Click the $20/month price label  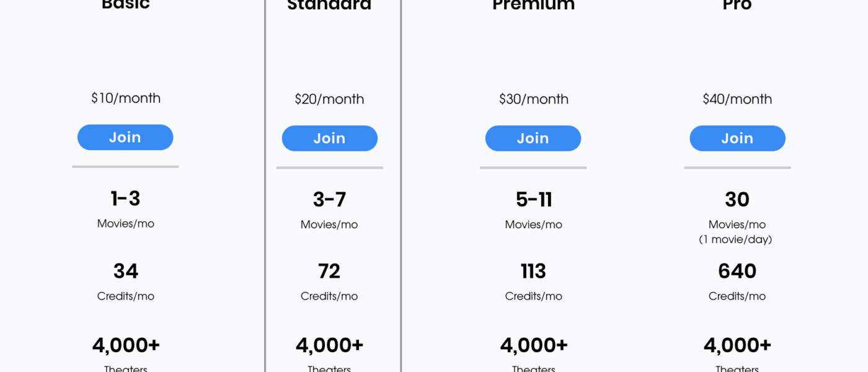tap(329, 99)
